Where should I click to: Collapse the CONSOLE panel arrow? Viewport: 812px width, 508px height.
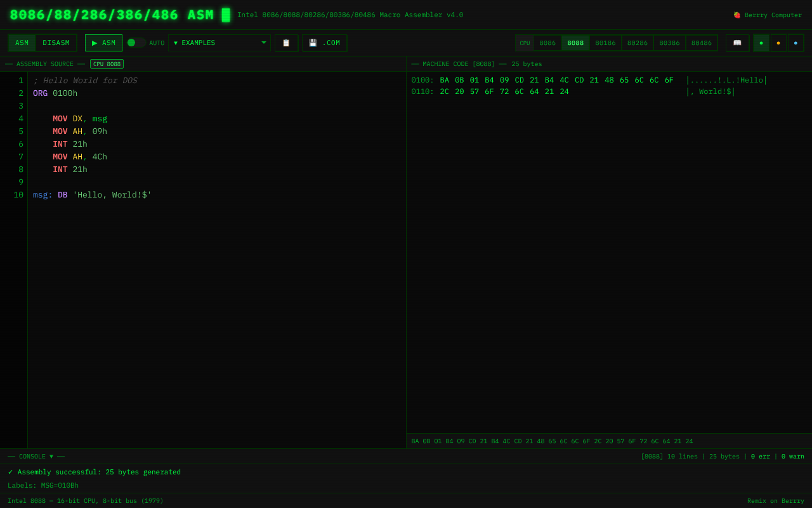51,457
